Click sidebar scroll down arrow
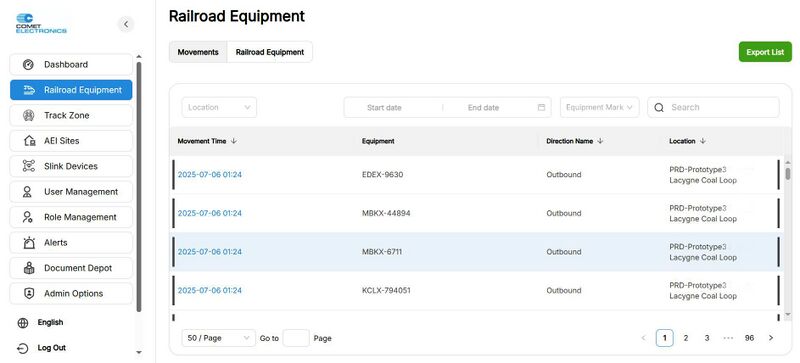The width and height of the screenshot is (800, 363). (x=139, y=352)
